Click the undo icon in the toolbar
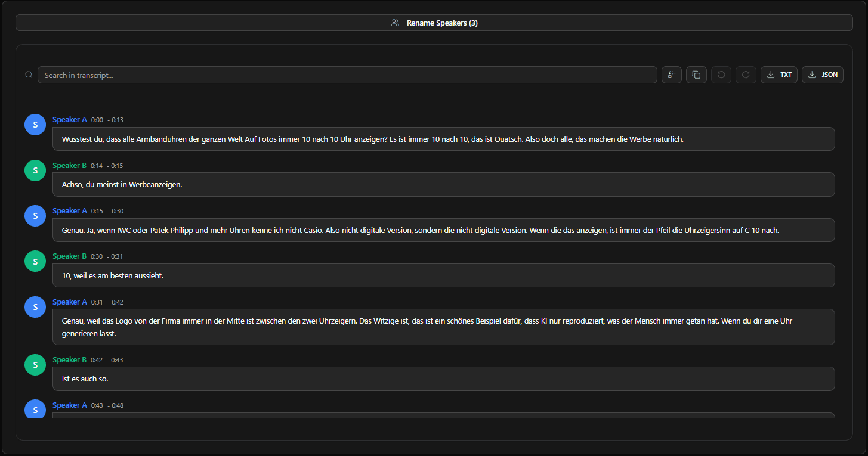Image resolution: width=868 pixels, height=456 pixels. (721, 75)
